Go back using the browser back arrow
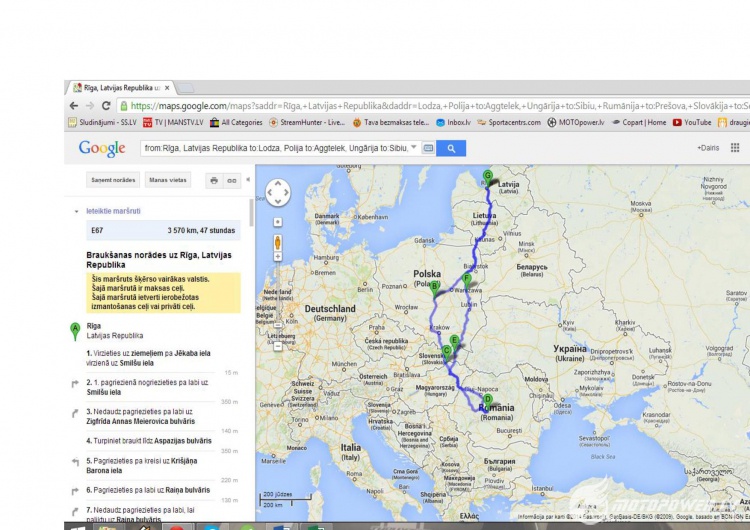 (x=74, y=106)
